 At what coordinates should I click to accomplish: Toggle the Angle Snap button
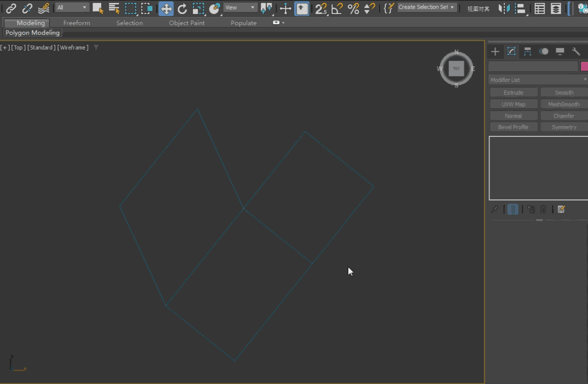[x=337, y=8]
